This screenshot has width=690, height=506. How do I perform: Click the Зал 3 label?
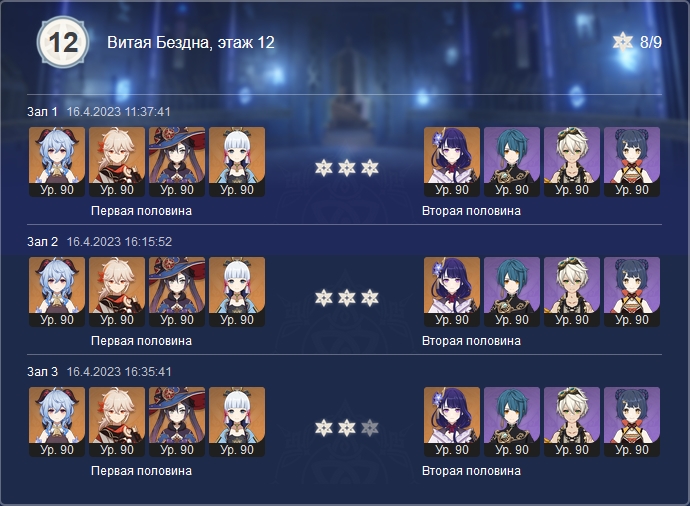click(42, 372)
